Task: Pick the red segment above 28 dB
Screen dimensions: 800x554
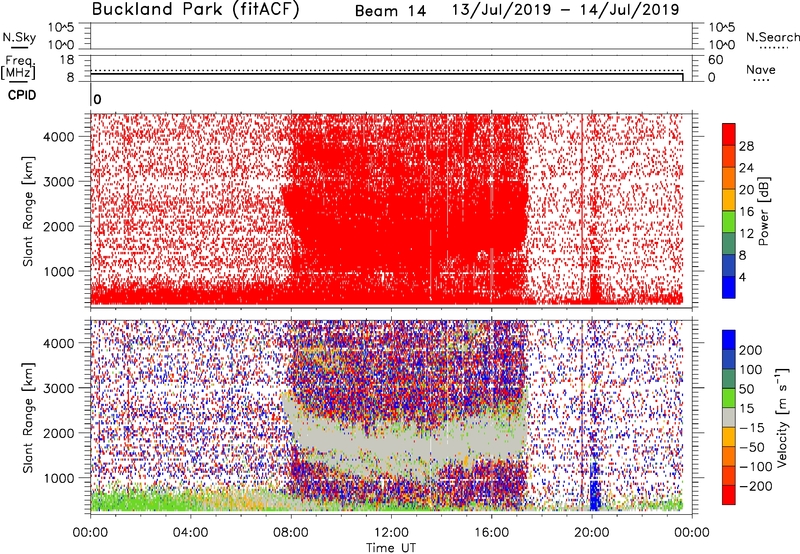Action: point(729,135)
